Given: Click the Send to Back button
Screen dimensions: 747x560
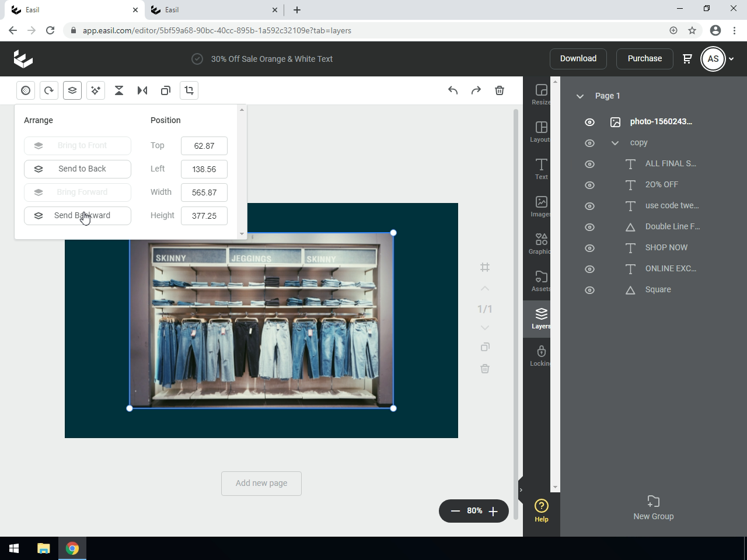Looking at the screenshot, I should [78, 169].
